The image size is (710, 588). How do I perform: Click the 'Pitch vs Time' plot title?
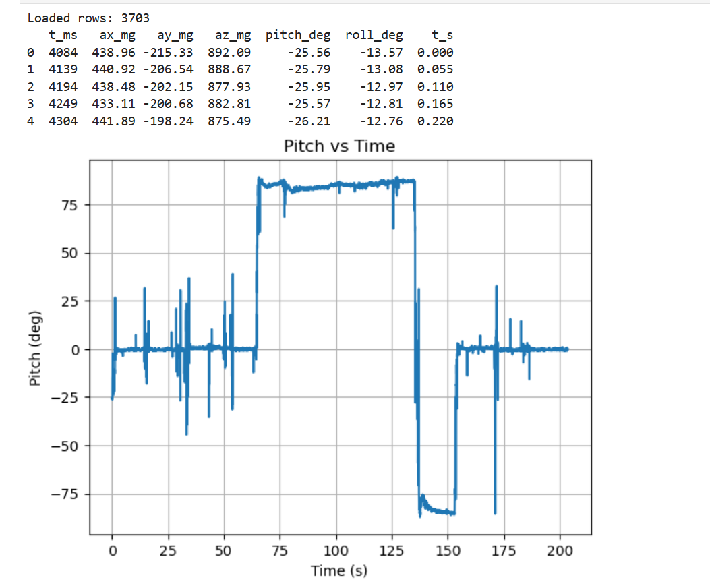pyautogui.click(x=339, y=146)
